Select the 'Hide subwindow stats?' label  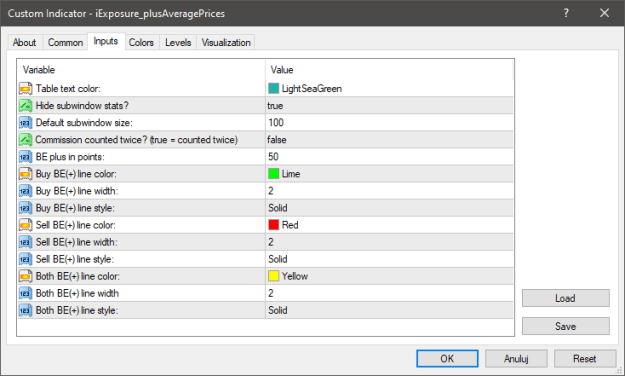pyautogui.click(x=82, y=105)
